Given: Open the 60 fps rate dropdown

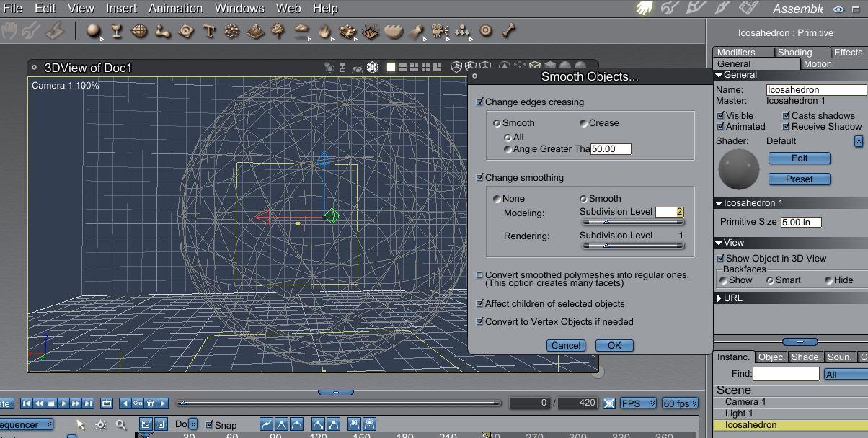Looking at the screenshot, I should click(x=681, y=403).
